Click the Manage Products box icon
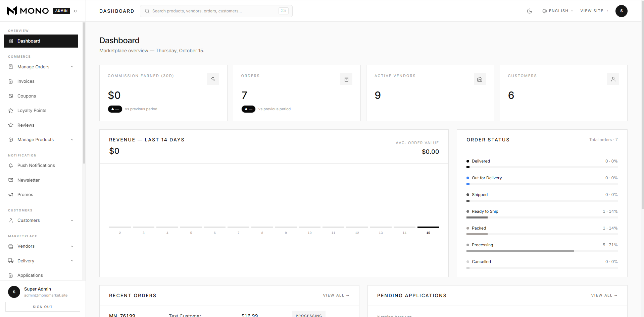Viewport: 644px width, 317px height. 11,140
